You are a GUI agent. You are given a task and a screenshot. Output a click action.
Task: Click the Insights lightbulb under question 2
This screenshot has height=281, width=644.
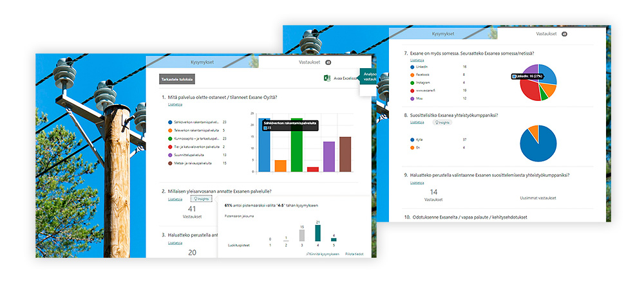coord(194,199)
